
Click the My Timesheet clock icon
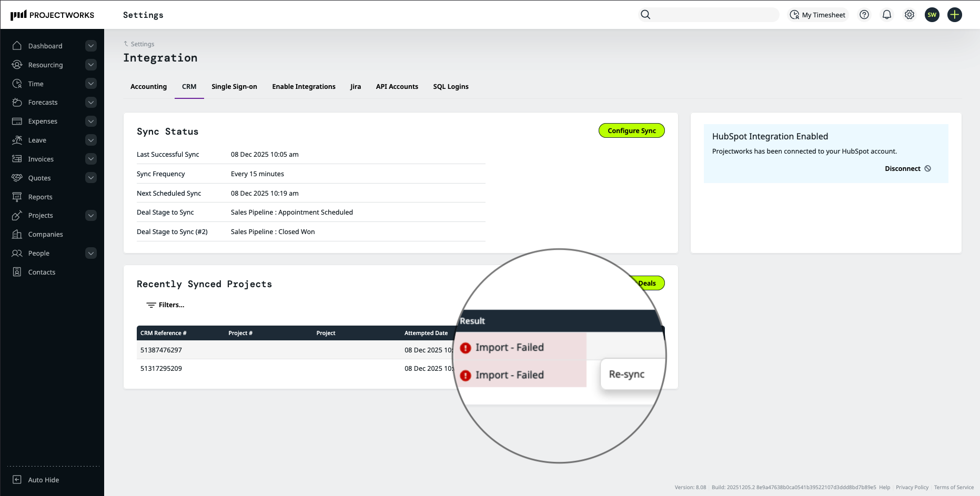[x=794, y=15]
